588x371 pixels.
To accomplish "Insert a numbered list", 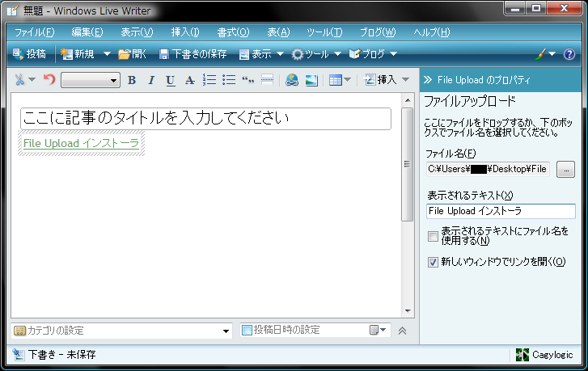I will (209, 80).
